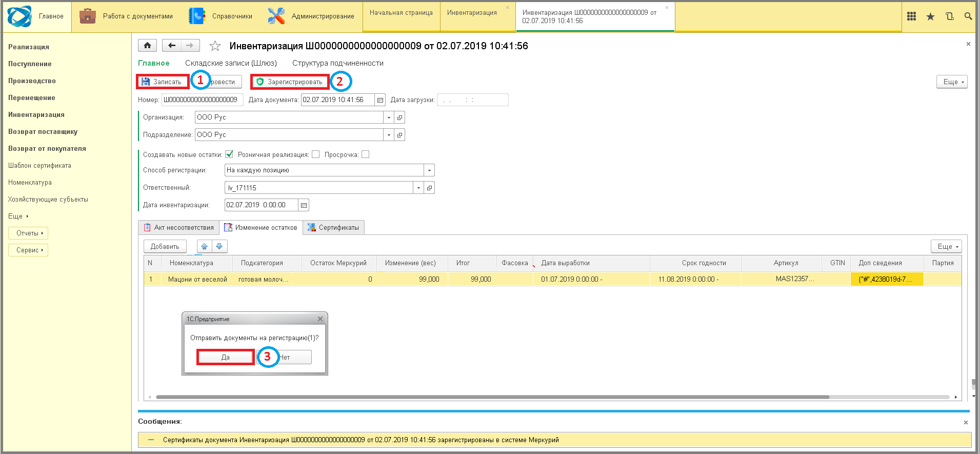Viewport: 980px width, 454px height.
Task: Open the Подразделение dropdown list
Action: coord(389,135)
